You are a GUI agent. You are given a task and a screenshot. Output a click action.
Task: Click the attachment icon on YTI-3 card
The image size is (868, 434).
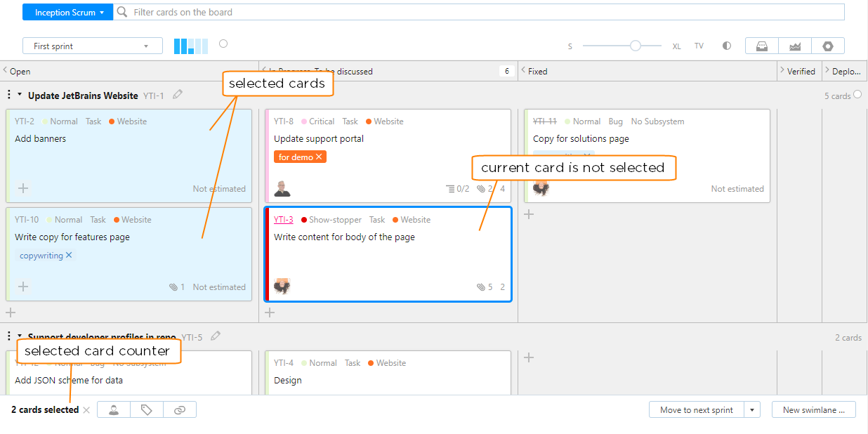click(481, 287)
